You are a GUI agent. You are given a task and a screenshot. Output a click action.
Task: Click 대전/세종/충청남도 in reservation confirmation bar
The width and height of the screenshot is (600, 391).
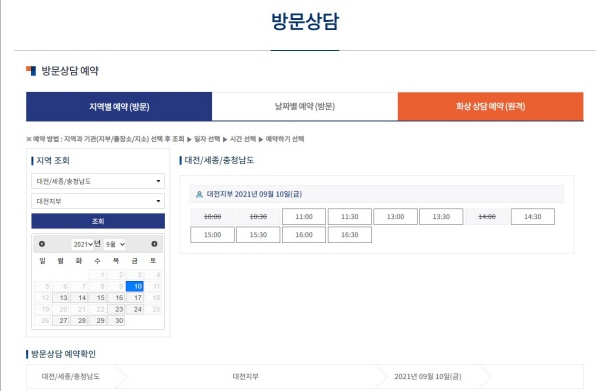(x=71, y=376)
